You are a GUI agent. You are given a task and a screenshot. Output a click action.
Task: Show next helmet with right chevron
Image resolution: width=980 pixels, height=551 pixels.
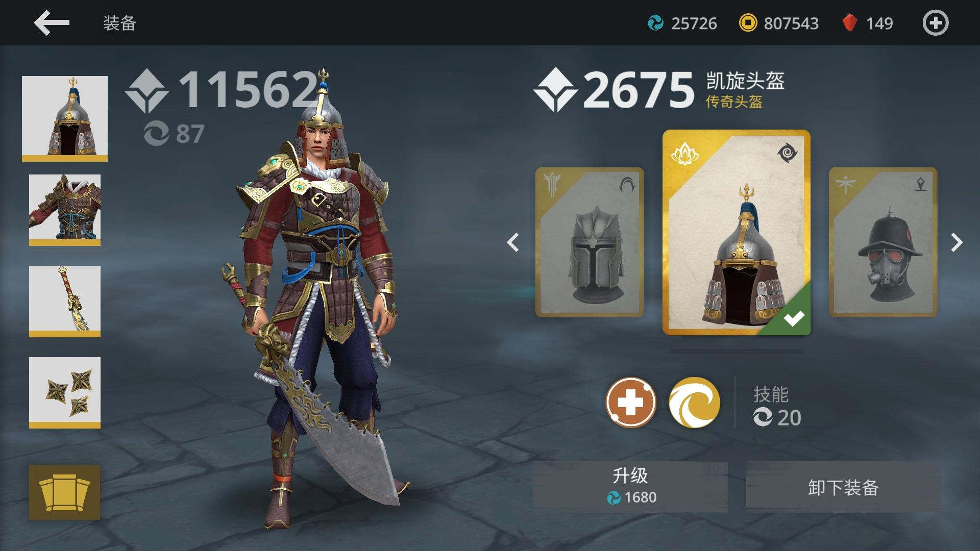[x=957, y=242]
